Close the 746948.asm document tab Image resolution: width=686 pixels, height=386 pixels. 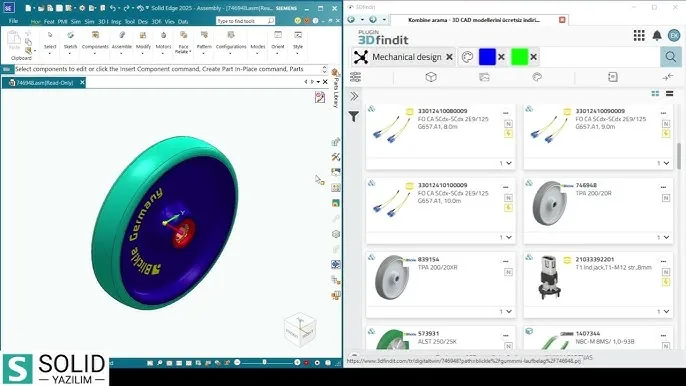click(x=82, y=82)
